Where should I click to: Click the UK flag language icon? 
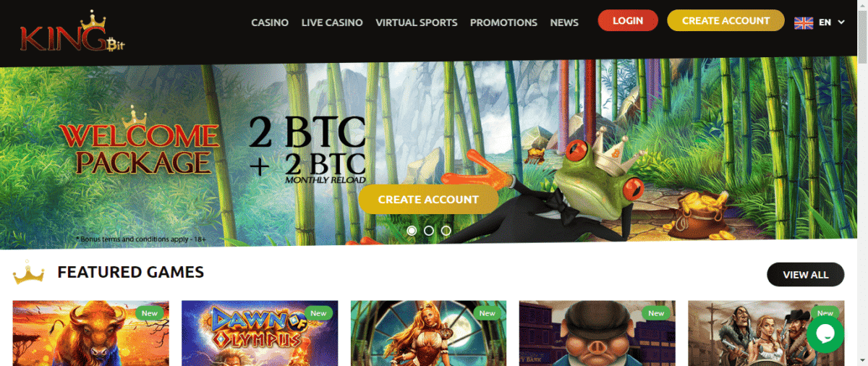(x=804, y=22)
